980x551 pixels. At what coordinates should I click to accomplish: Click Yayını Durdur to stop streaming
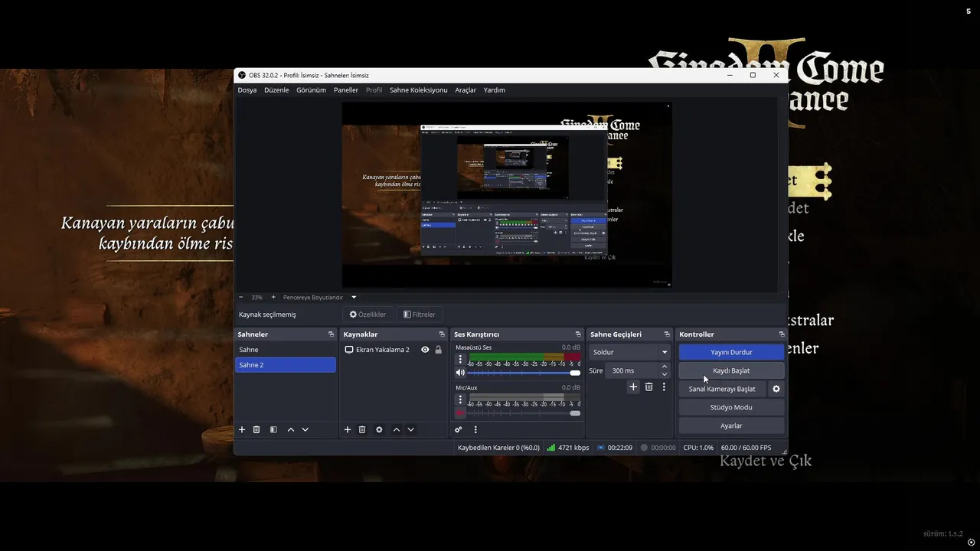731,352
